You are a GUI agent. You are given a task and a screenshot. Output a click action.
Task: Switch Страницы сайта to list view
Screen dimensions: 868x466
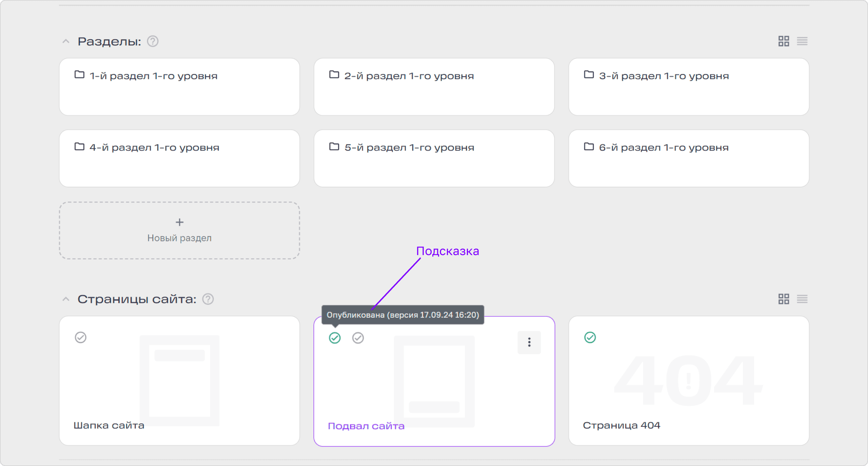802,299
